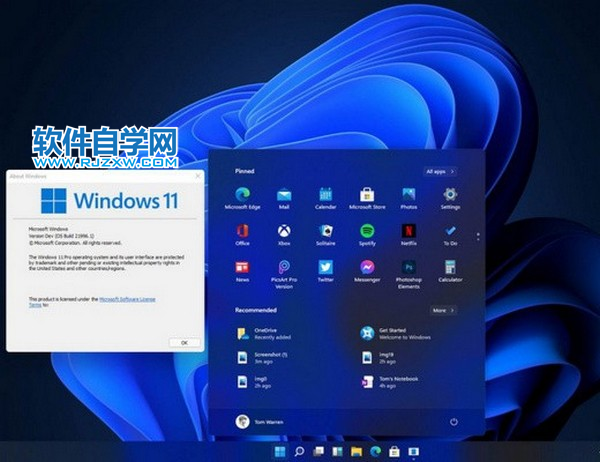This screenshot has width=600, height=462.
Task: Open the News pinned app
Action: point(242,271)
